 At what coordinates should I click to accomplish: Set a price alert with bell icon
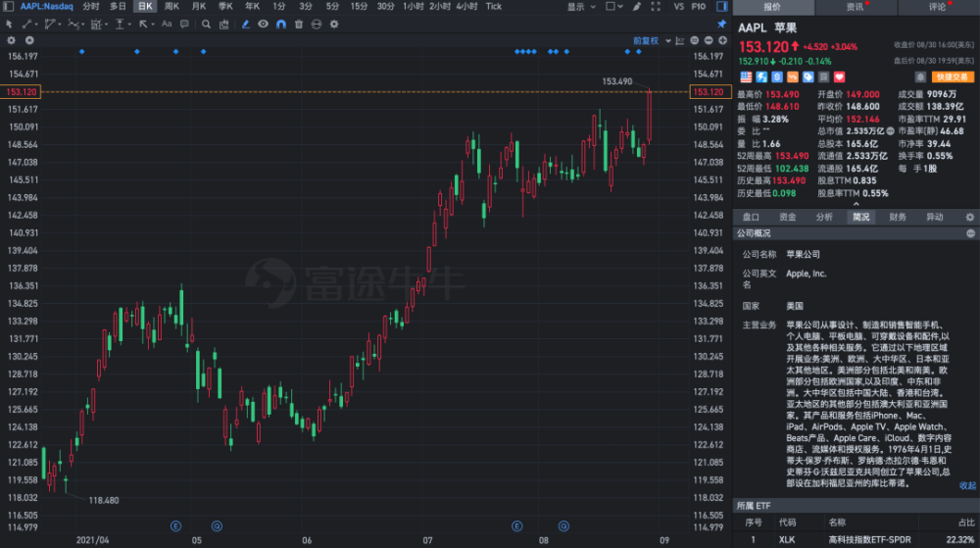920,76
